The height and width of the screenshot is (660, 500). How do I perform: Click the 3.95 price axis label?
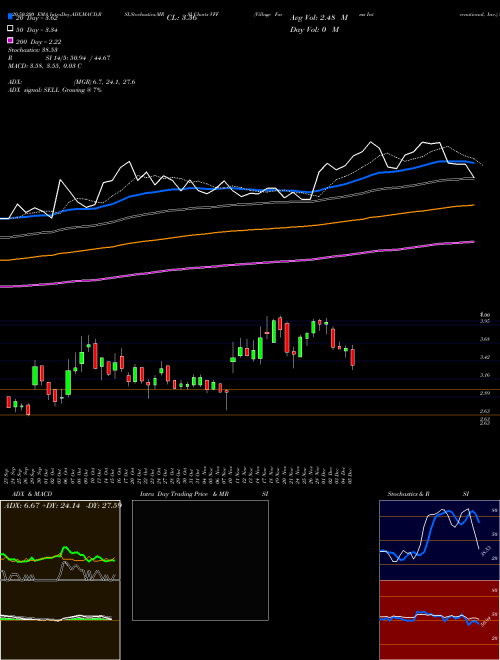pos(485,321)
